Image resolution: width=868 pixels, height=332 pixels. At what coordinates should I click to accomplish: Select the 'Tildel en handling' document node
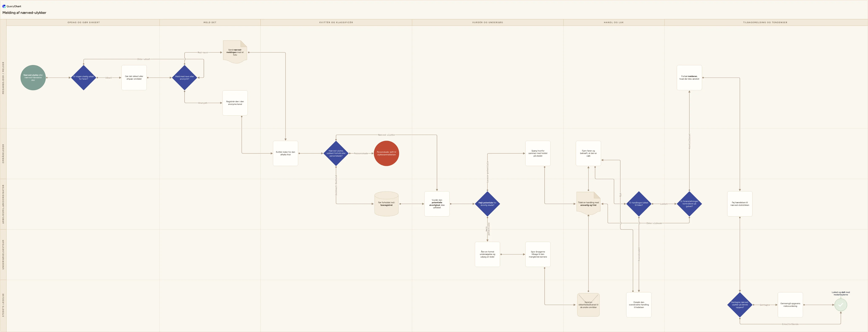(588, 204)
